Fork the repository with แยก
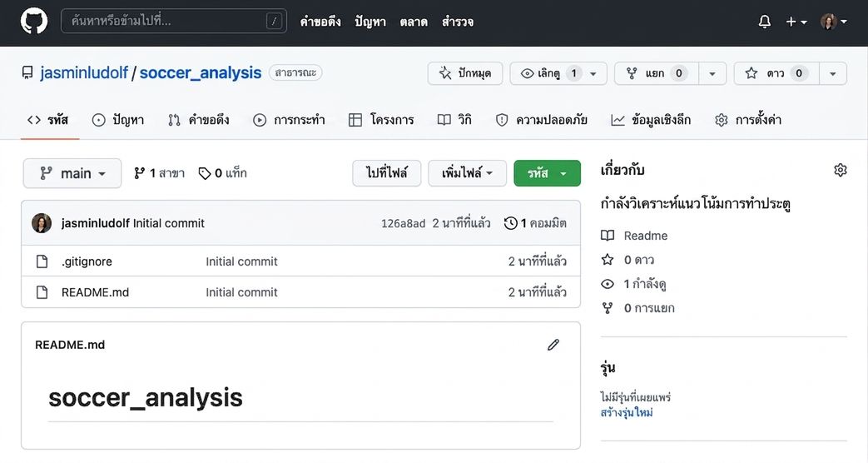The image size is (868, 463). click(x=657, y=73)
